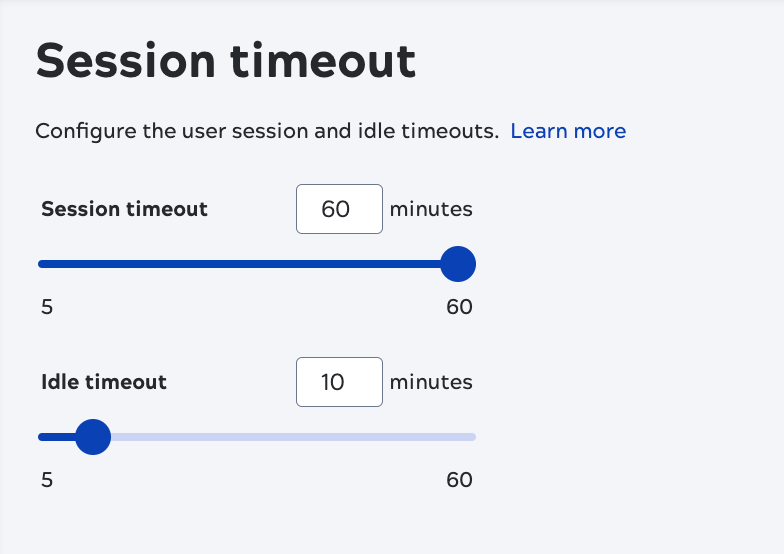Click the minutes unit beside Session timeout input
This screenshot has width=784, height=554.
pos(431,209)
